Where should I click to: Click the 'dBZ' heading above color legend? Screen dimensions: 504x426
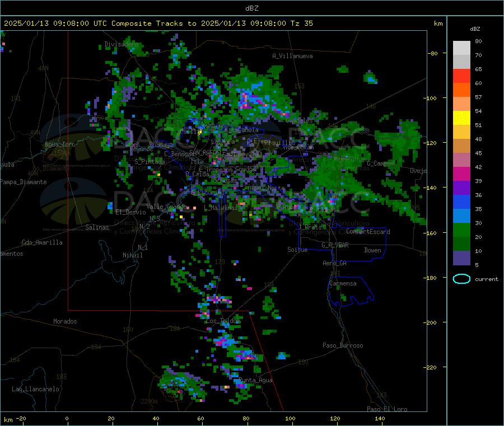point(475,29)
